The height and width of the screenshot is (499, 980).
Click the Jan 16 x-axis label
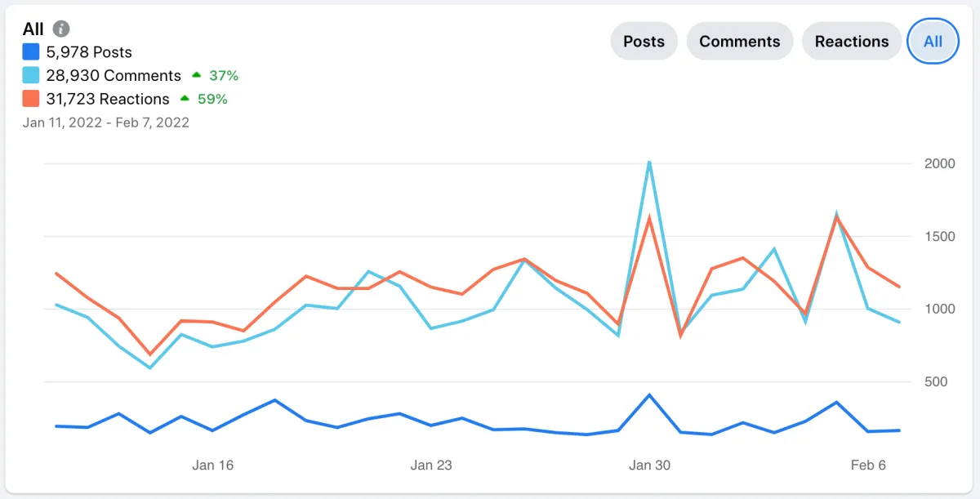[212, 466]
